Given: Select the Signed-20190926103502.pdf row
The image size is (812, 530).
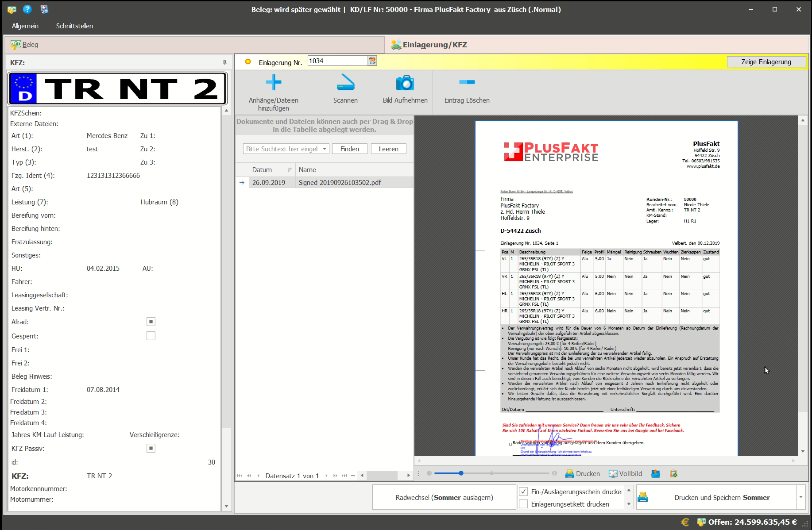Looking at the screenshot, I should coord(325,182).
